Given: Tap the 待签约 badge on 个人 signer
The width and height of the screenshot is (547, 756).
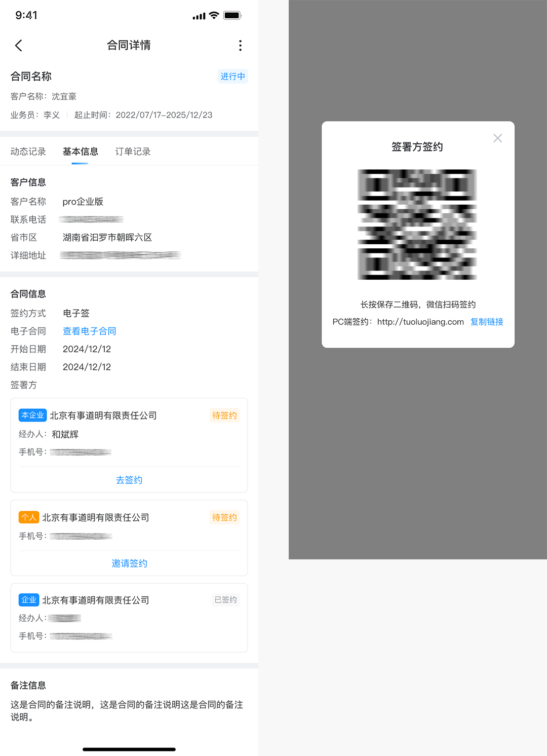Looking at the screenshot, I should [224, 517].
